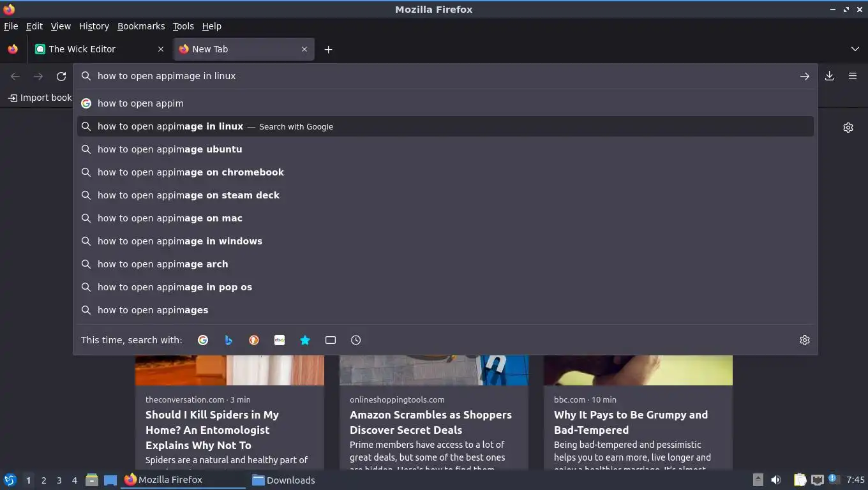The height and width of the screenshot is (490, 868).
Task: Switch to workspace 2 in taskbar
Action: pyautogui.click(x=43, y=480)
